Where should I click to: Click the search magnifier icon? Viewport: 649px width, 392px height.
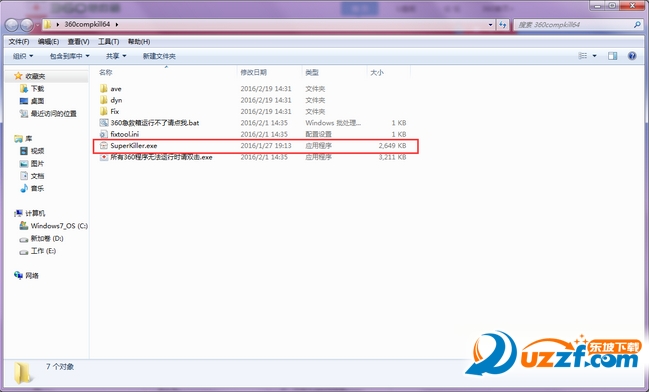(637, 25)
